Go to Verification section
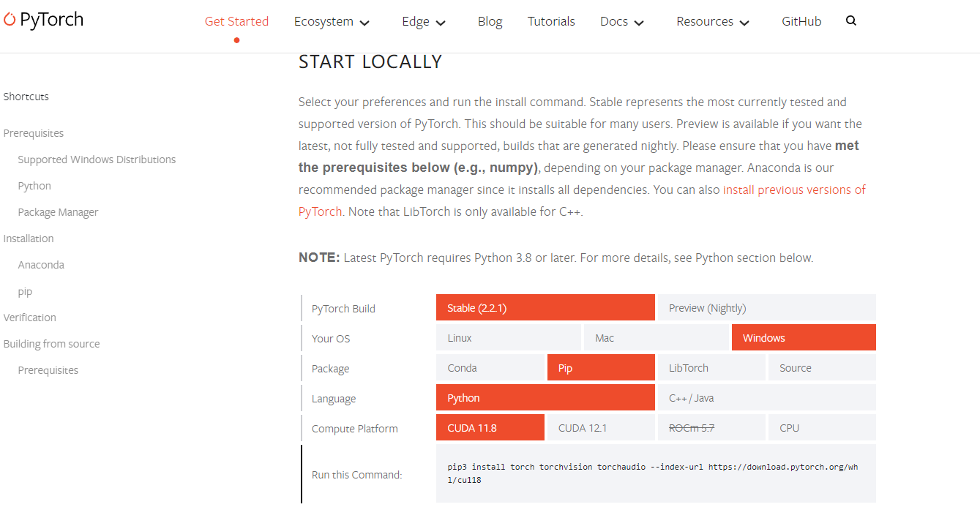The width and height of the screenshot is (980, 518). [30, 318]
